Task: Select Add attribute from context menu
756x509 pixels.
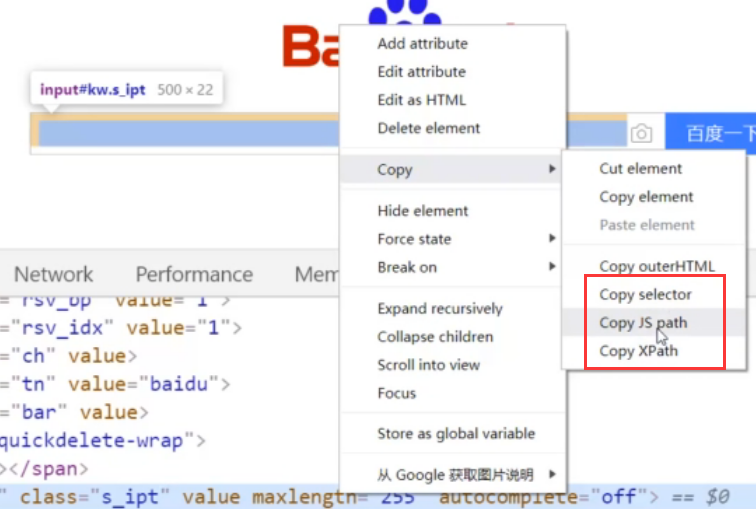Action: point(422,43)
